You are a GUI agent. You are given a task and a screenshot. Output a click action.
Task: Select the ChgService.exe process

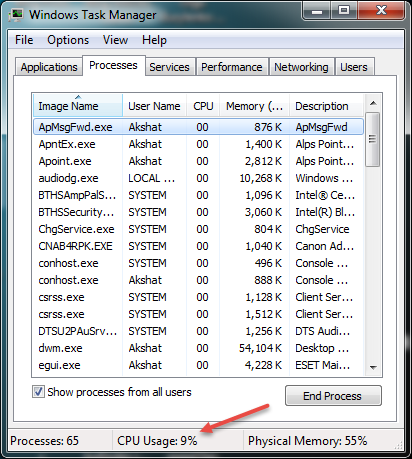click(x=198, y=229)
